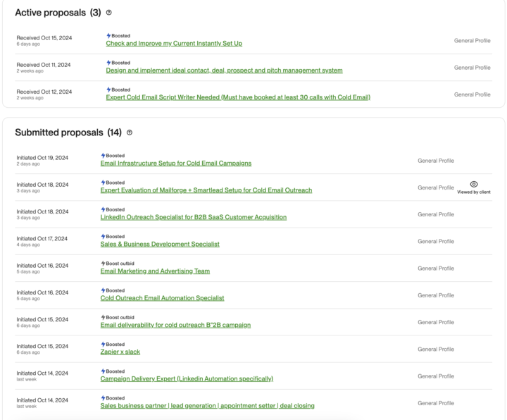The height and width of the screenshot is (420, 507).
Task: Click the Viewed by client eye icon
Action: point(474,185)
